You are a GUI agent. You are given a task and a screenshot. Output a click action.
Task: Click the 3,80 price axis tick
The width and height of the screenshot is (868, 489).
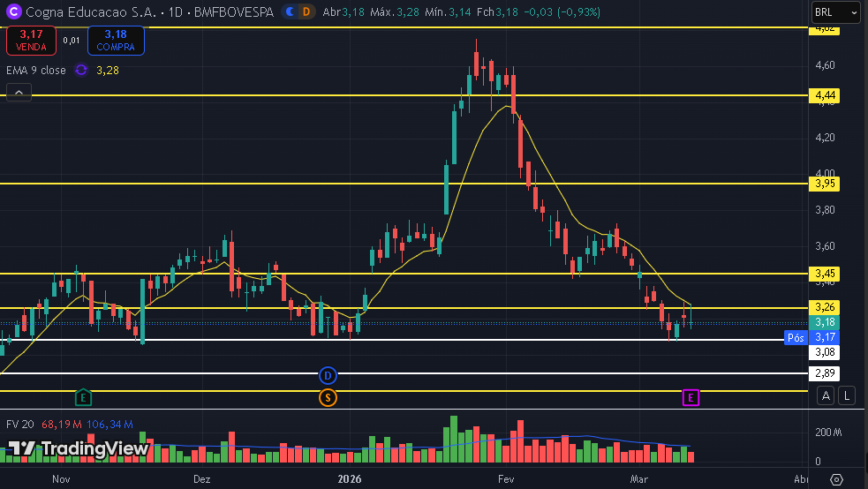click(x=825, y=210)
